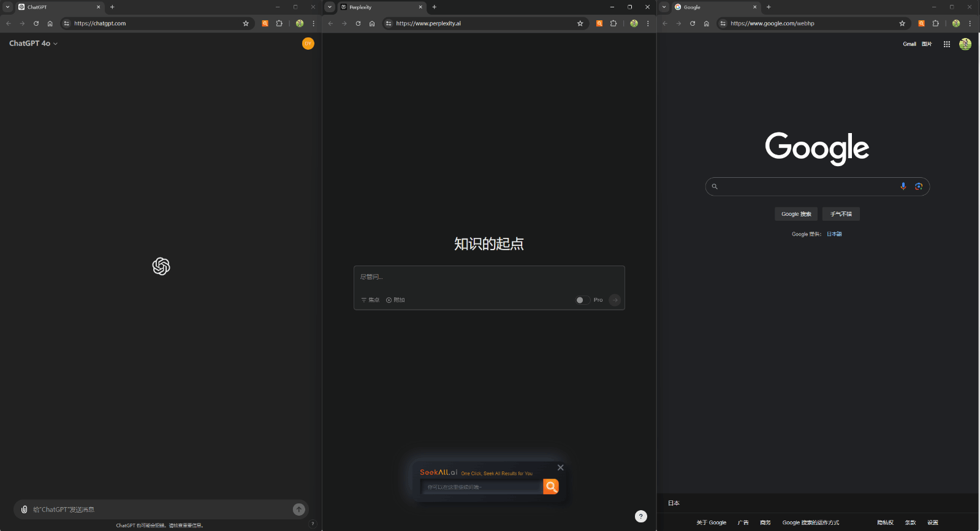980x531 pixels.
Task: Open browser profile avatar in Perplexity window
Action: pyautogui.click(x=634, y=23)
